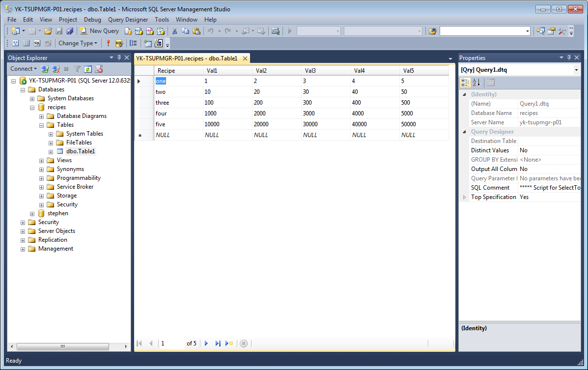Click the Copy icon in toolbar
The height and width of the screenshot is (370, 588).
point(185,31)
